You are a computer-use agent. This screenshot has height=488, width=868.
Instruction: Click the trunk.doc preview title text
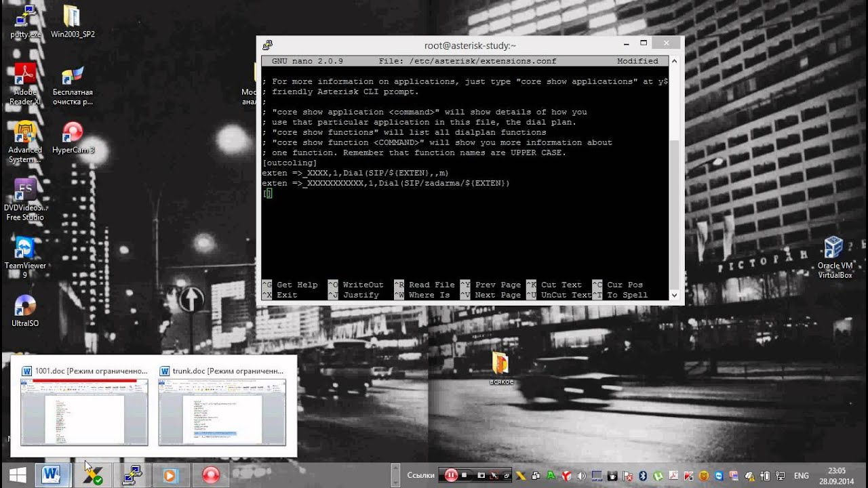228,371
